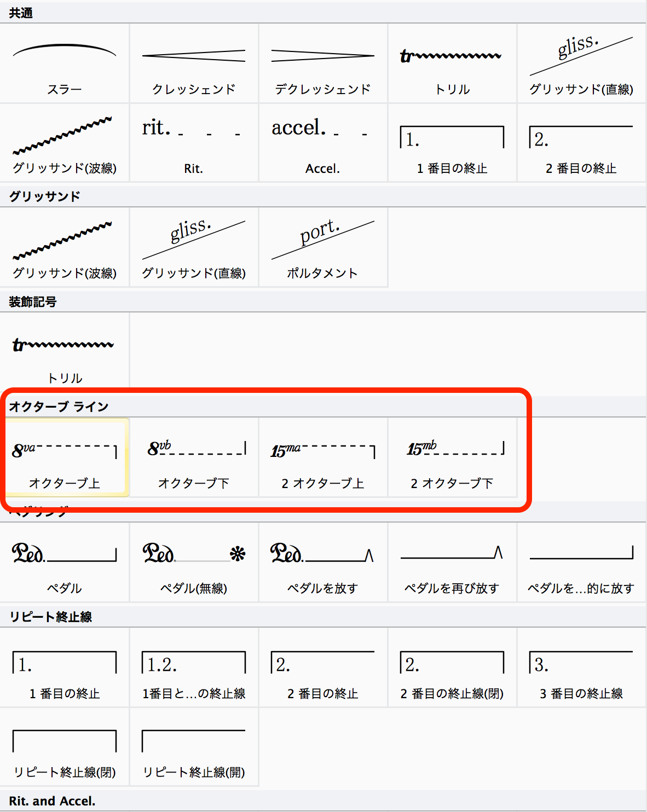
Task: Select the highlighted オクターブ上 8va line
Action: 65,458
